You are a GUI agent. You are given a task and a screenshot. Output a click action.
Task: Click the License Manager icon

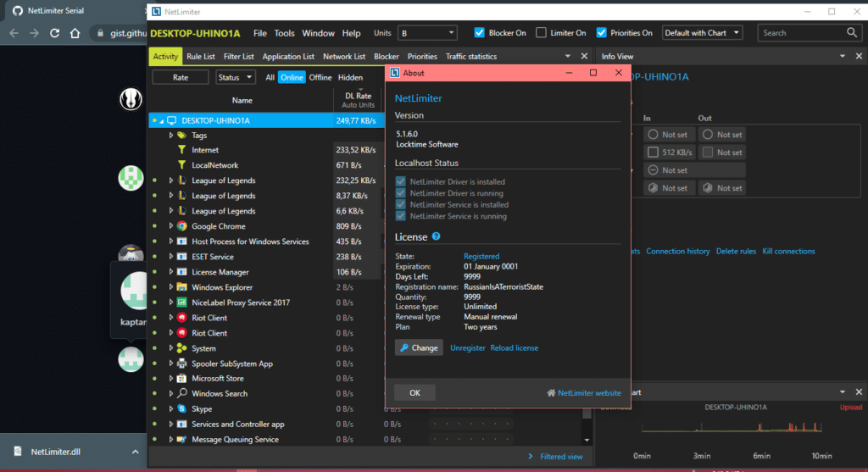tap(181, 272)
